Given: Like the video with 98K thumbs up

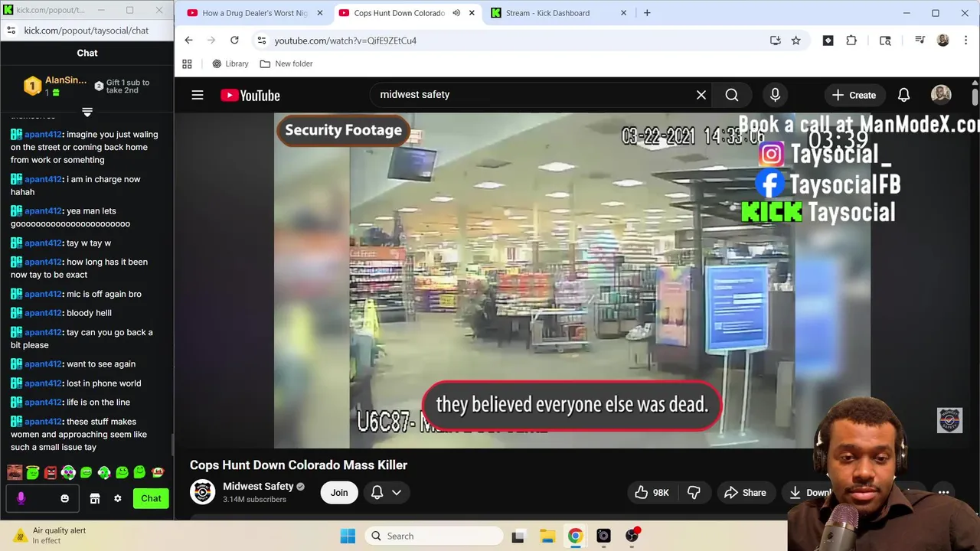Looking at the screenshot, I should (652, 493).
